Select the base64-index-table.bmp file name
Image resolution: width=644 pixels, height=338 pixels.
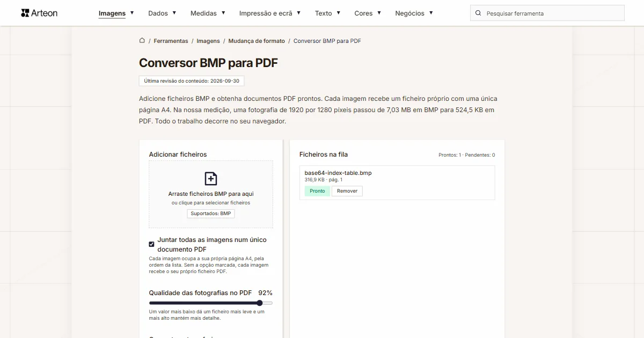point(338,173)
